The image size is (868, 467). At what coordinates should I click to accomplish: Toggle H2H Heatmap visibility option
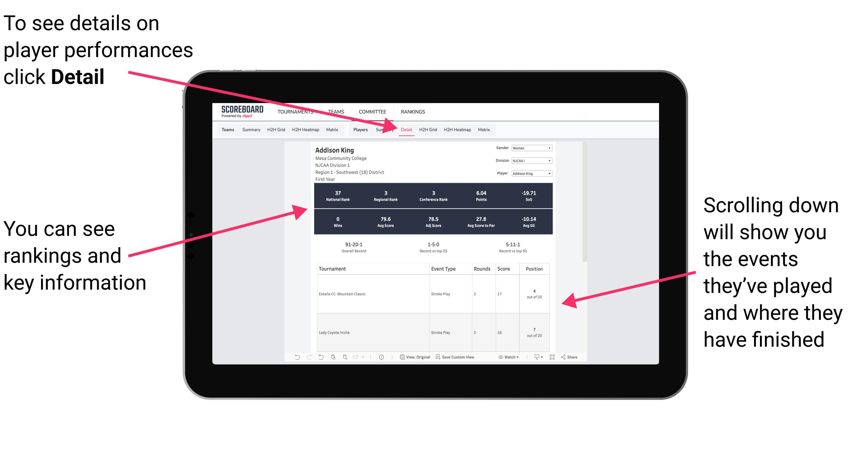pos(457,129)
